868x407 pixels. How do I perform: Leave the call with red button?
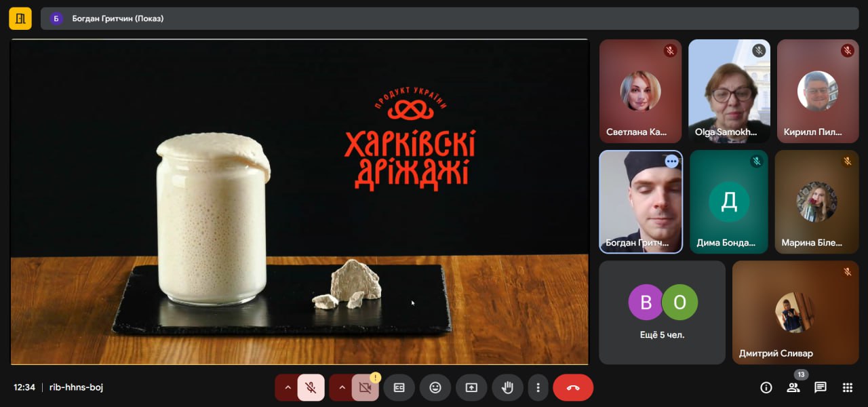[573, 387]
